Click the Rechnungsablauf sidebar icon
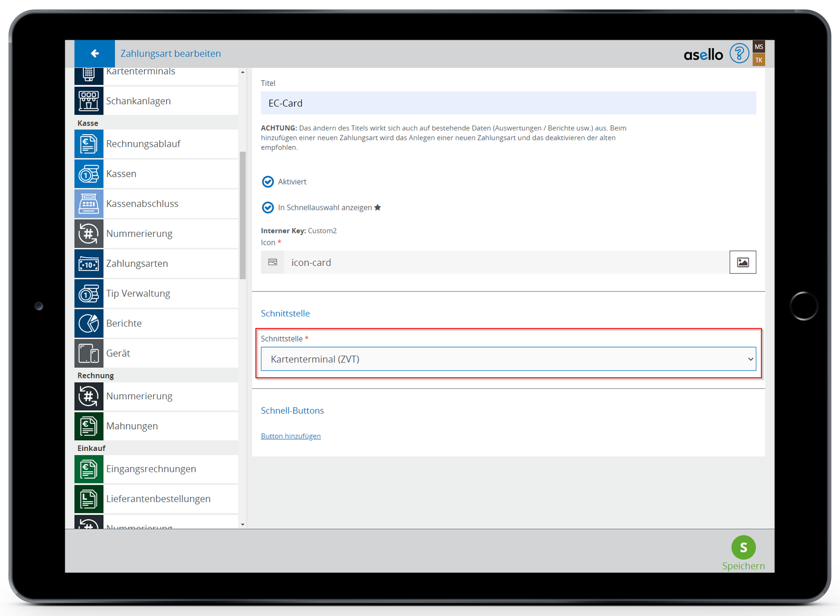The width and height of the screenshot is (840, 616). [x=88, y=144]
